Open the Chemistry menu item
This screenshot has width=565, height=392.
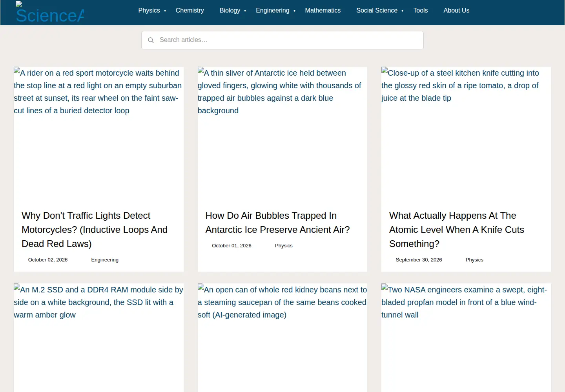tap(190, 11)
